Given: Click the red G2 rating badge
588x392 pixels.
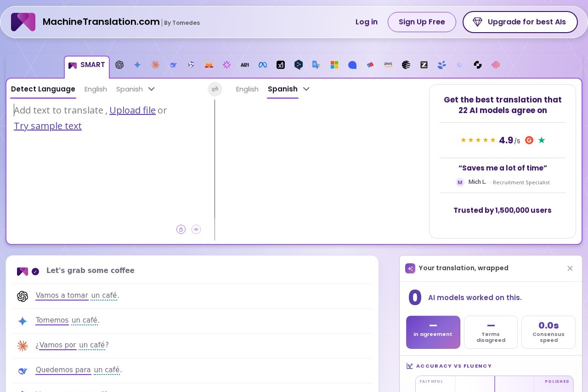Looking at the screenshot, I should (529, 140).
